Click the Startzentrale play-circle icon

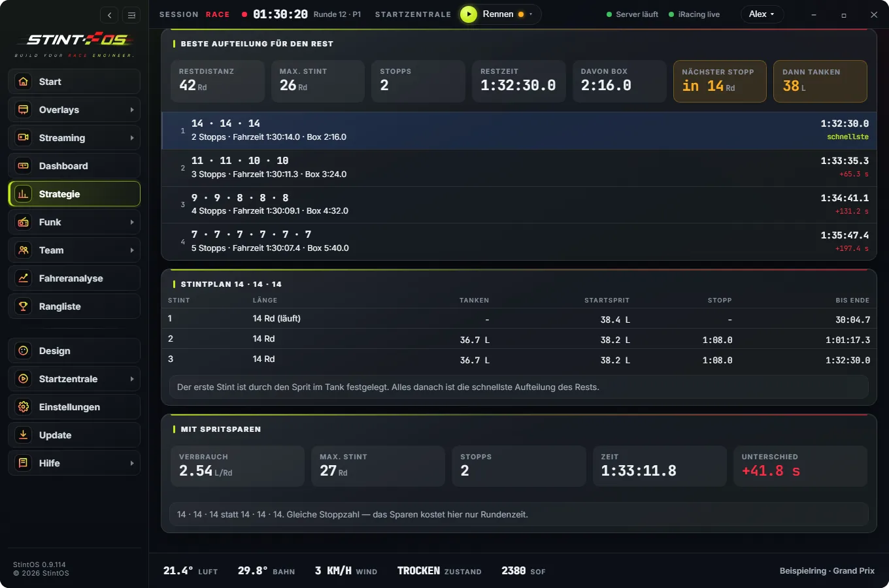pos(24,379)
